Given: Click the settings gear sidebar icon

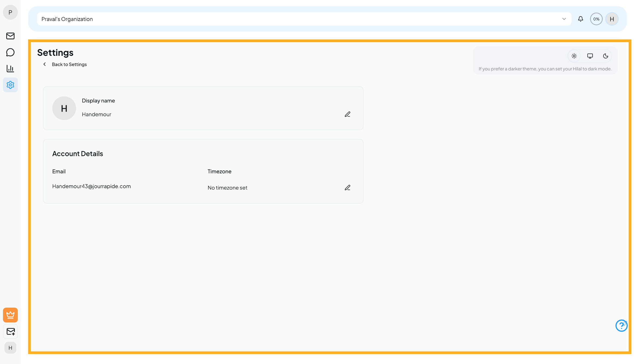Looking at the screenshot, I should point(10,85).
